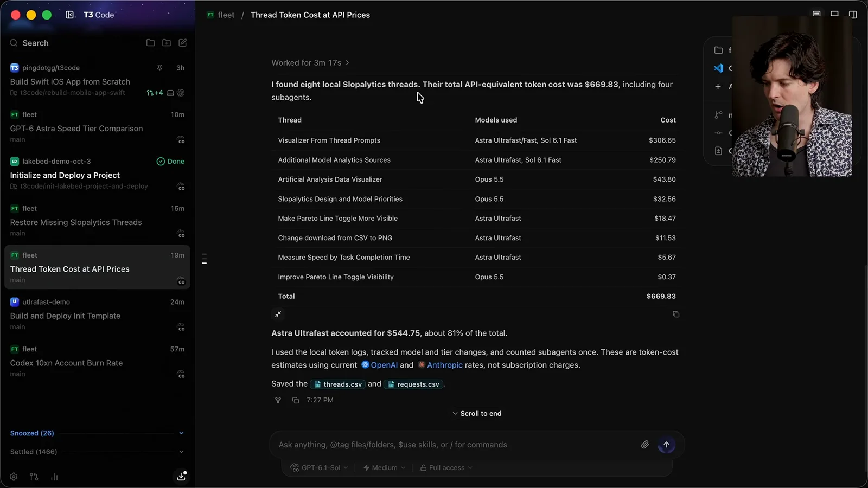Click the Scroll to end button
Image resolution: width=868 pixels, height=488 pixels.
click(x=477, y=413)
